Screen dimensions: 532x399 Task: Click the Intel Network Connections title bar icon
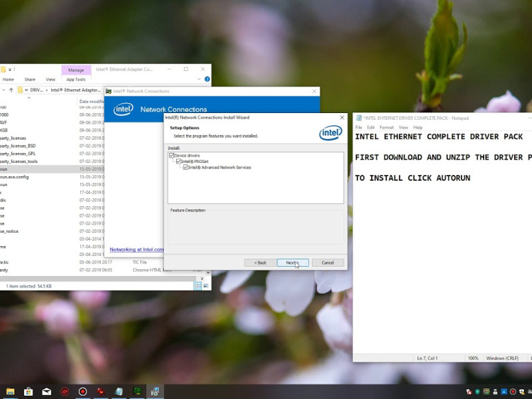(x=108, y=91)
